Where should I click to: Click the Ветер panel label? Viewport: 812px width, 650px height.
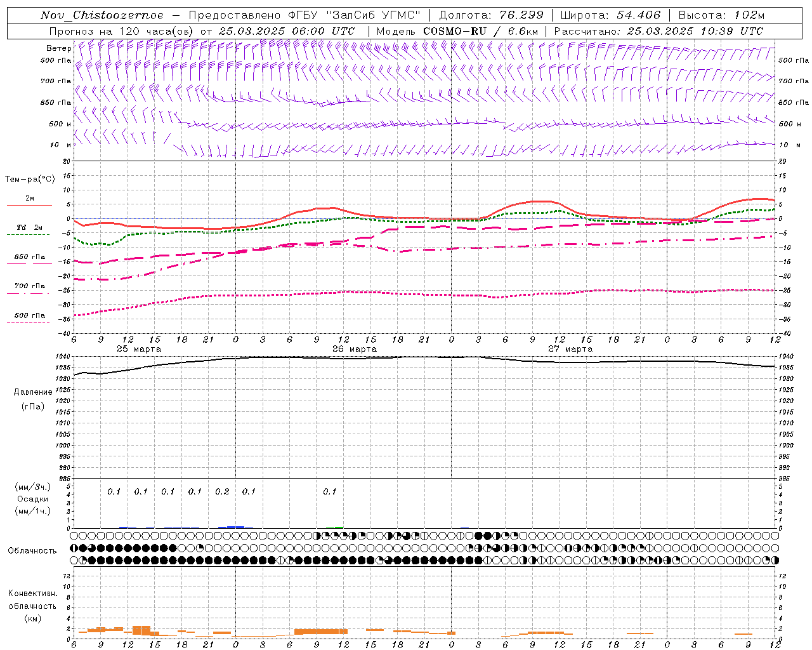click(x=58, y=48)
